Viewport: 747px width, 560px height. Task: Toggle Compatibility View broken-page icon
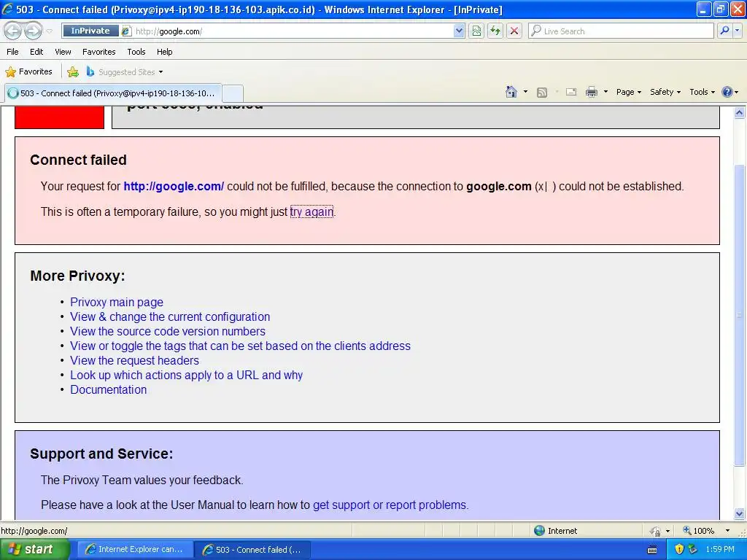coord(476,31)
